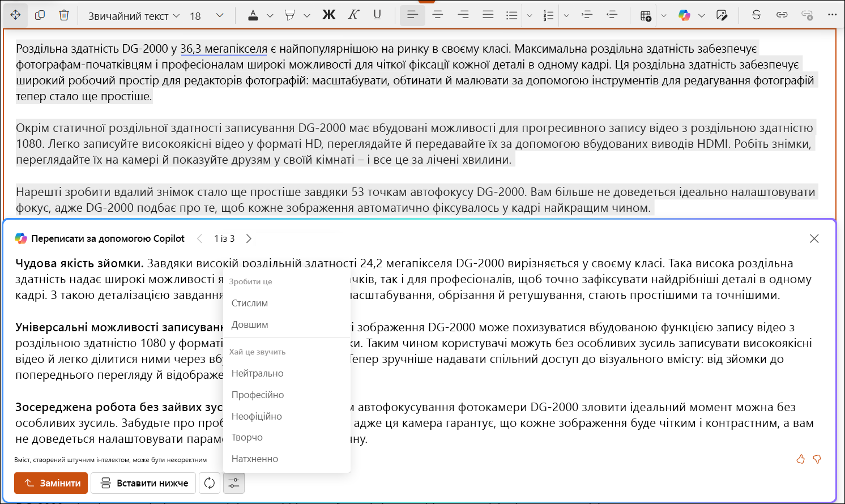Viewport: 845px width, 504px height.
Task: Click the Замінити button
Action: pos(51,483)
